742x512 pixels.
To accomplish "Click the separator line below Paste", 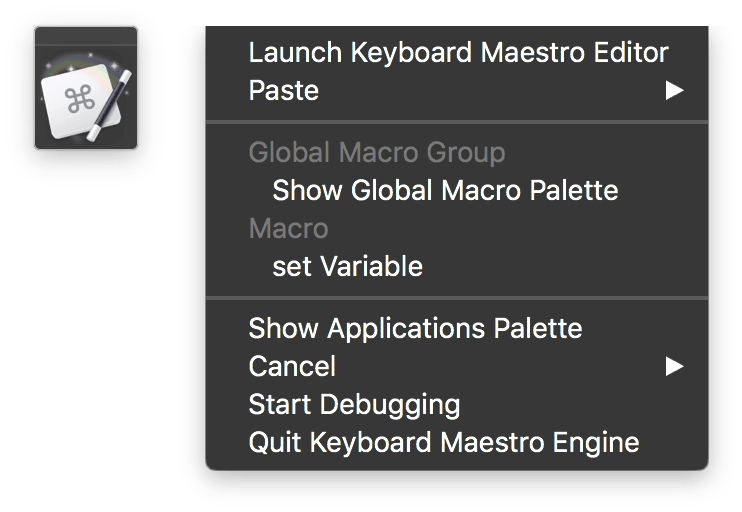I will click(456, 122).
